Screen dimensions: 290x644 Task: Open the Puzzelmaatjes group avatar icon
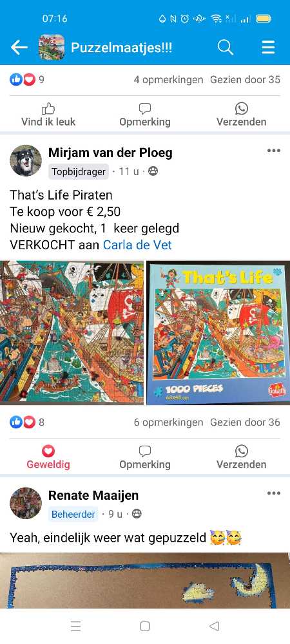tap(52, 47)
